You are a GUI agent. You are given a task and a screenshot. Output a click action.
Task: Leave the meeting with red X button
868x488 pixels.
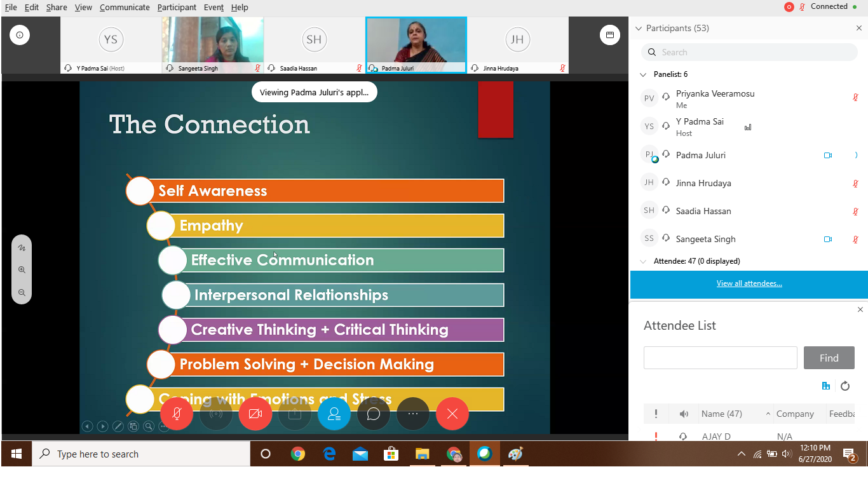pos(452,414)
